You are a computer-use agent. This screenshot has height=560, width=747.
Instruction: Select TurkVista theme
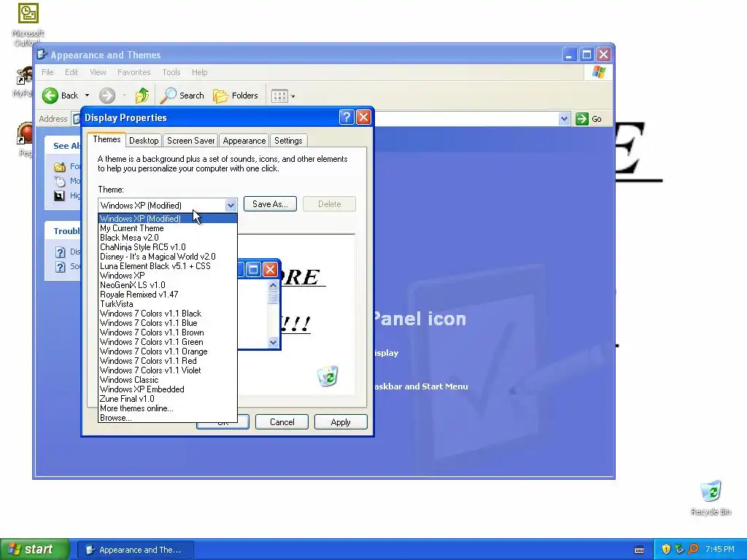click(168, 304)
